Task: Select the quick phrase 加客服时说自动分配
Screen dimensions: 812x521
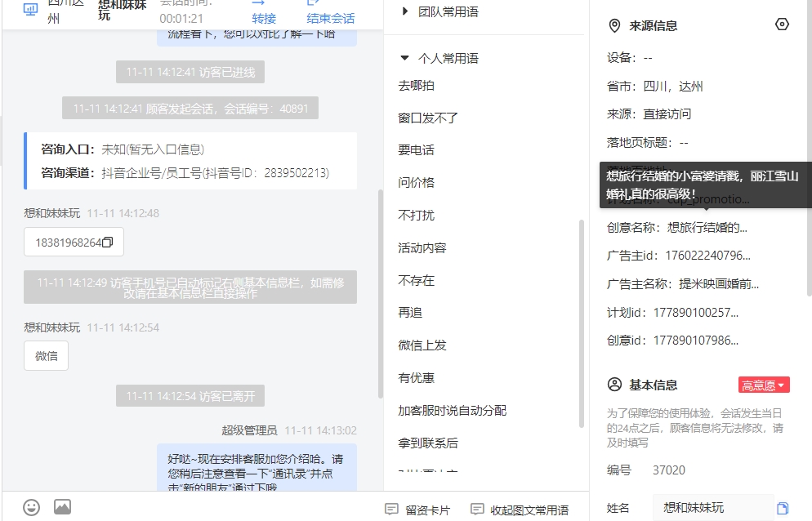Action: pyautogui.click(x=452, y=411)
